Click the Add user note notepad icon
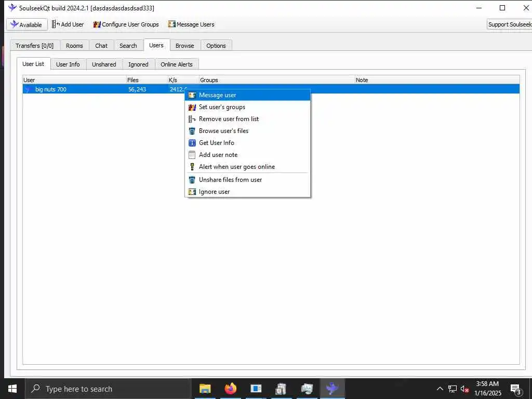Viewport: 532px width, 399px height. pos(192,155)
